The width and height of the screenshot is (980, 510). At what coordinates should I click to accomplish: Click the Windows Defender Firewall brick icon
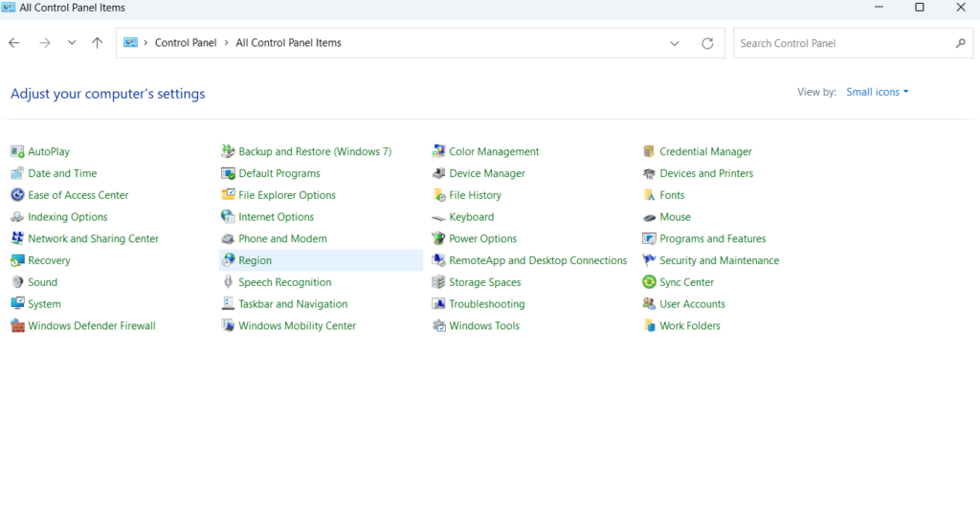coord(17,325)
